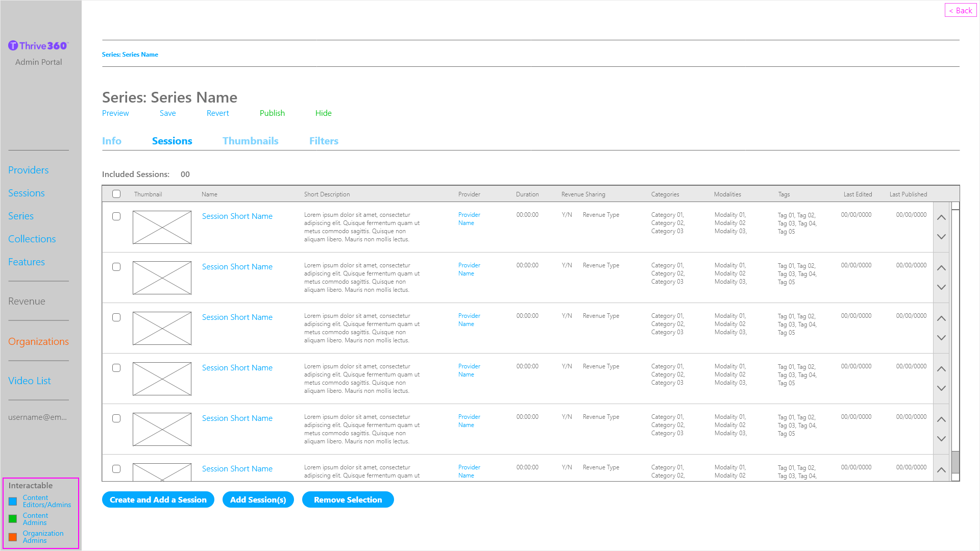
Task: Click down chevron on second session row
Action: point(941,287)
